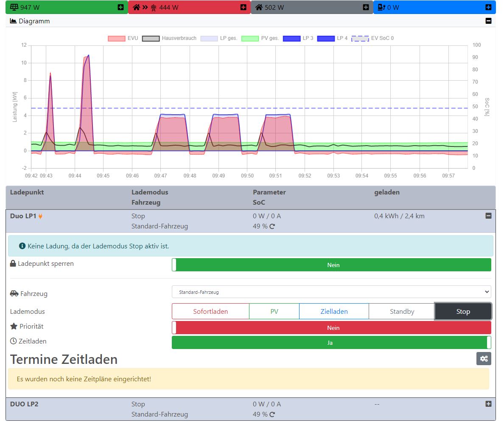Hide the EVU series via legend swatch
The image size is (504, 428).
coord(116,39)
